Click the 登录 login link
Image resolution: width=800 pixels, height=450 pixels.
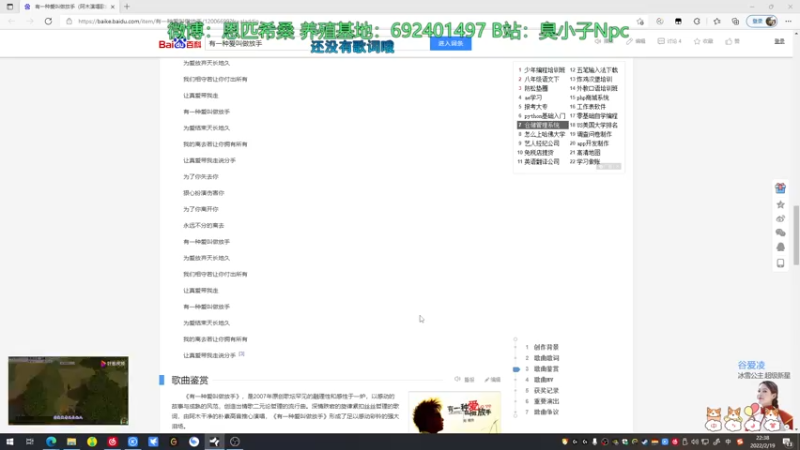pos(779,41)
